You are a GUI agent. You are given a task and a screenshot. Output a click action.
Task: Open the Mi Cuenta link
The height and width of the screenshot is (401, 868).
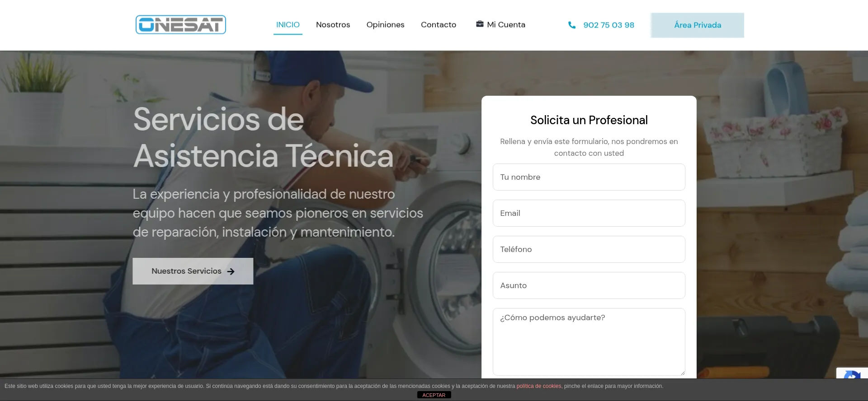tap(506, 25)
